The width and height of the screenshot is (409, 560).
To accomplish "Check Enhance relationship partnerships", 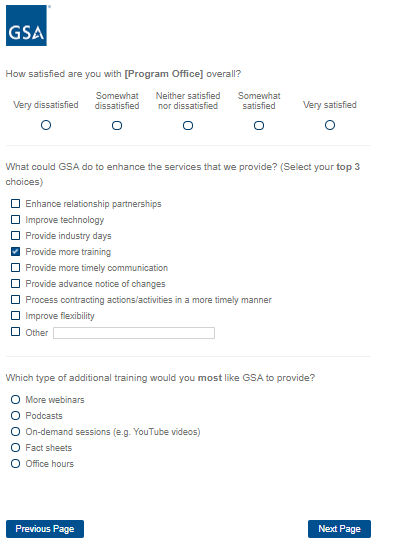I will point(15,204).
